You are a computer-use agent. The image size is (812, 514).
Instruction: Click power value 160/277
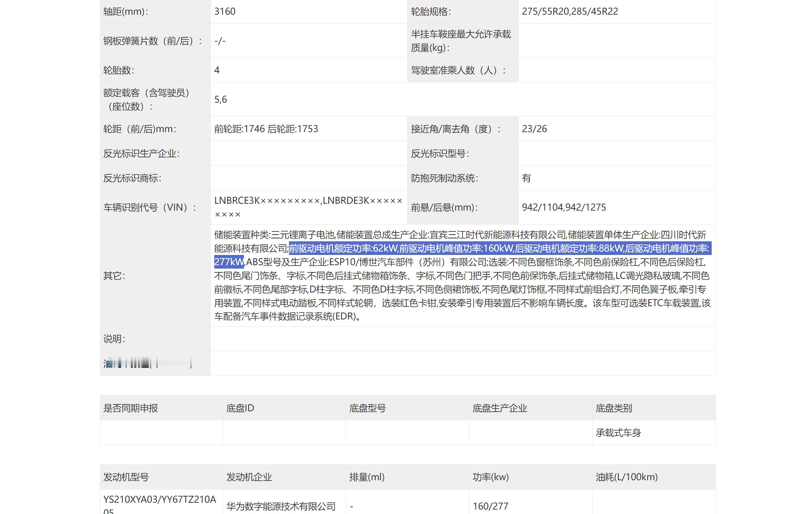(491, 506)
